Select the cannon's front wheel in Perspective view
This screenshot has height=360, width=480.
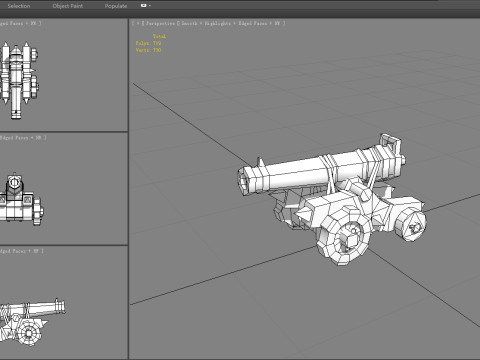pos(344,237)
